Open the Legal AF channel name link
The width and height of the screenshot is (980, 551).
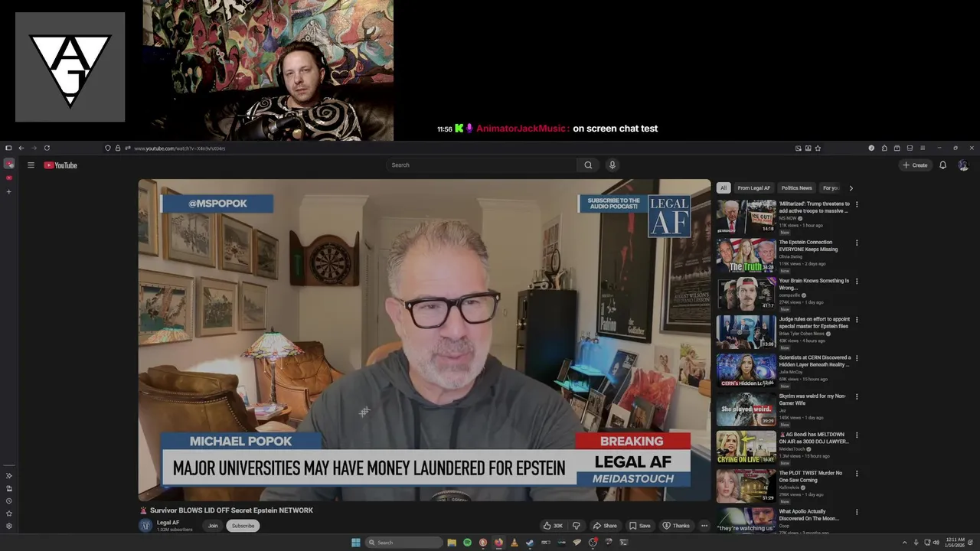(x=168, y=523)
